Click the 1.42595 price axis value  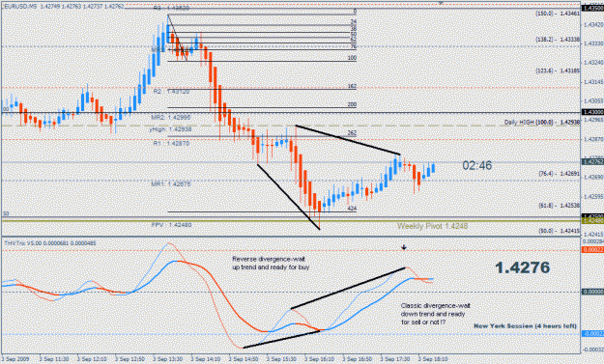(593, 196)
